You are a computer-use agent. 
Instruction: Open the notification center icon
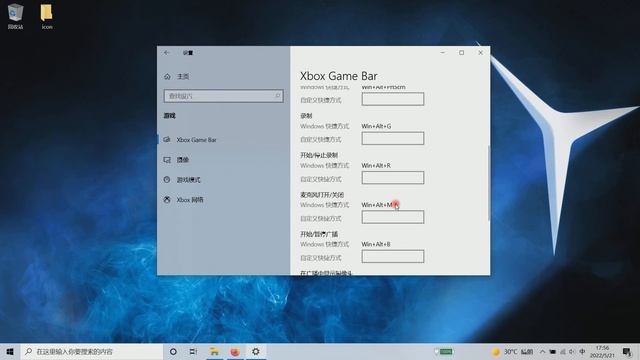point(627,351)
